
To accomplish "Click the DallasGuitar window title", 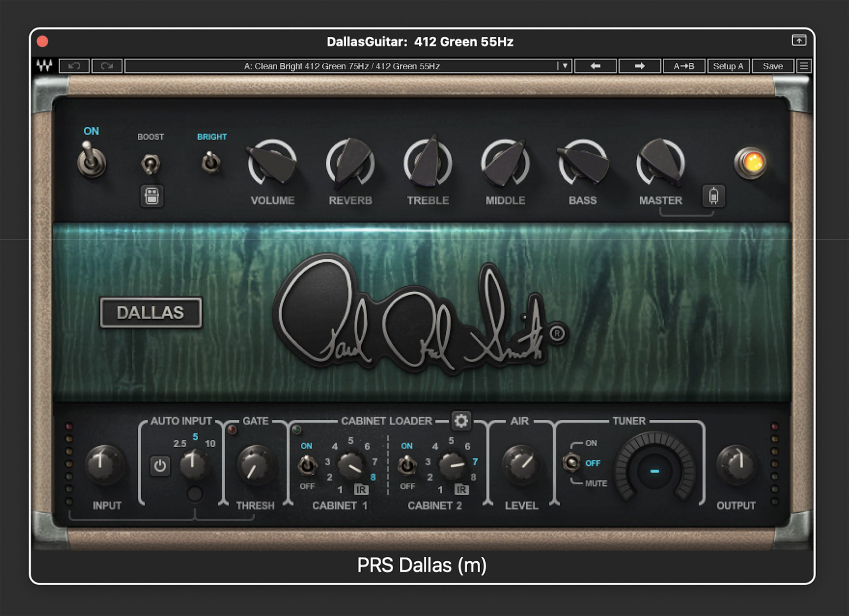I will [420, 42].
